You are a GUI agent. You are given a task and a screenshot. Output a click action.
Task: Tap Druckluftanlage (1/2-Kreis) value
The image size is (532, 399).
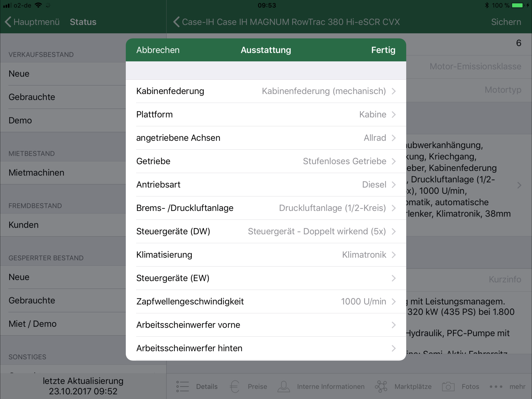click(x=332, y=208)
